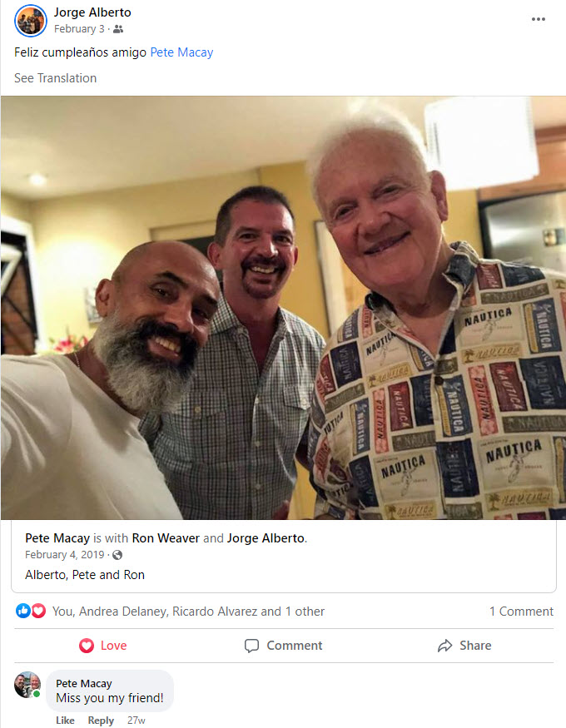This screenshot has width=566, height=728.
Task: Show the list of people who reacted
Action: [188, 612]
